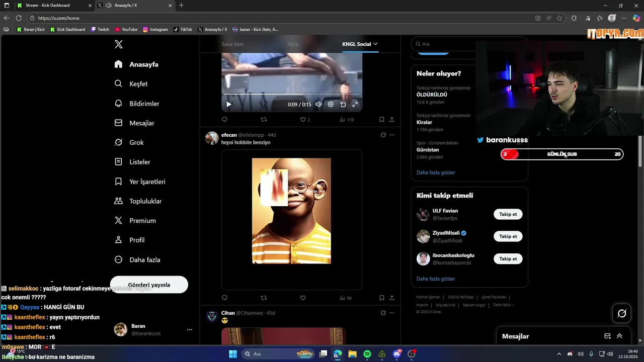The height and width of the screenshot is (362, 644).
Task: Open Mesajlar envelope in sidebar
Action: pyautogui.click(x=118, y=123)
